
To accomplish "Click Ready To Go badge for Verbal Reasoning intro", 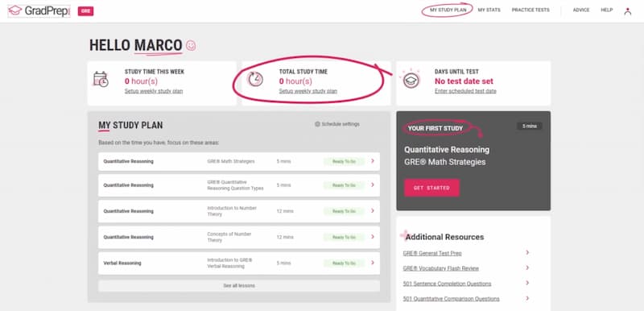I will click(345, 263).
